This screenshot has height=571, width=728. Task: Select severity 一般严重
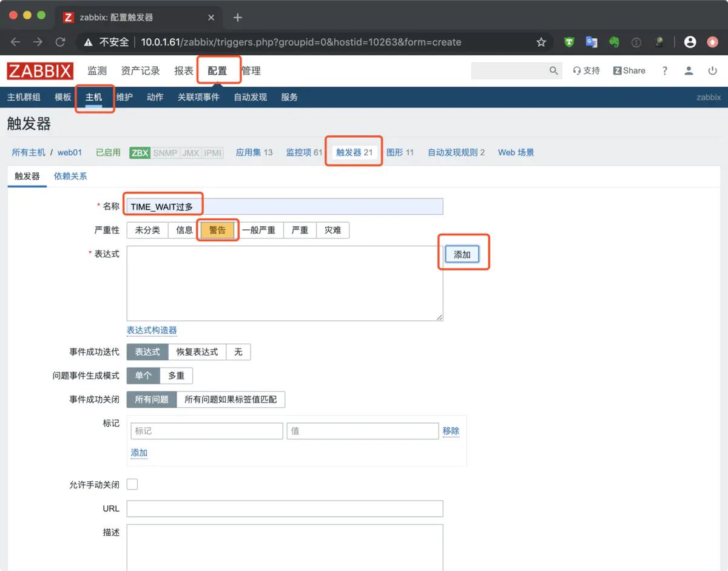258,230
